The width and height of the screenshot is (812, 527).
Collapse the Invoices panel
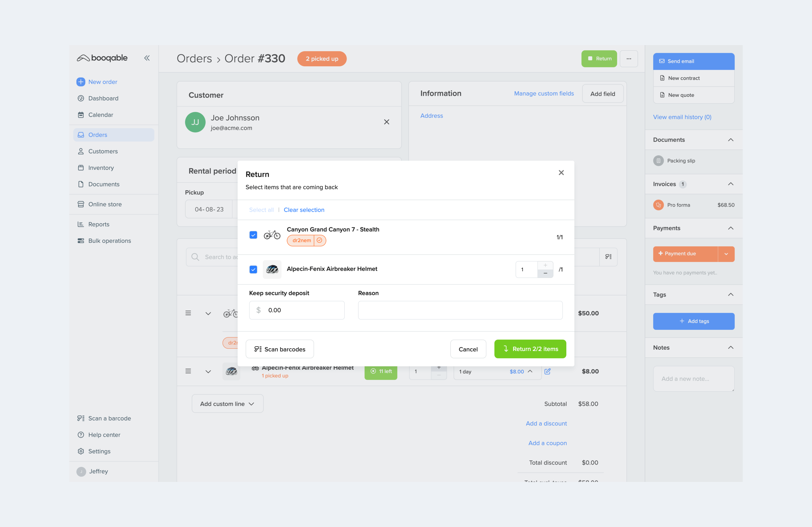point(731,184)
